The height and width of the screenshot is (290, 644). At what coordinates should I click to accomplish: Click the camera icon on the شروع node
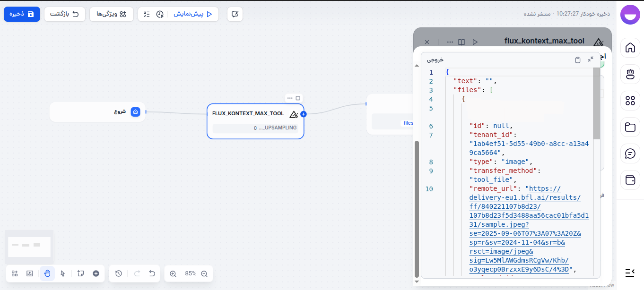[136, 112]
